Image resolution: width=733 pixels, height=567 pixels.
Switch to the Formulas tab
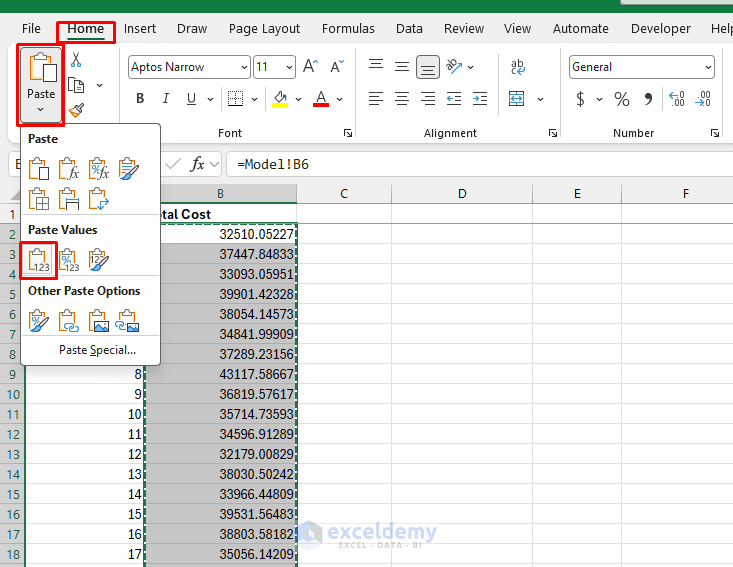coord(348,29)
